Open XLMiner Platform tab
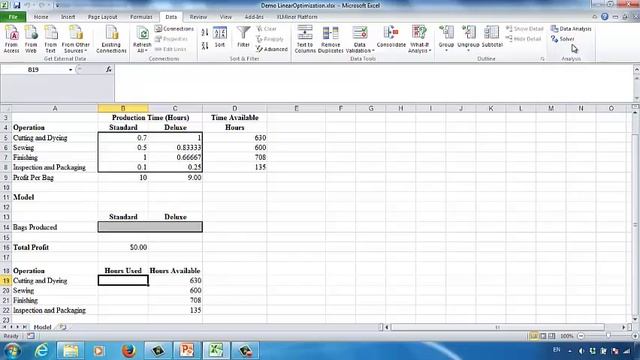Viewport: 640px width, 360px height. [297, 17]
